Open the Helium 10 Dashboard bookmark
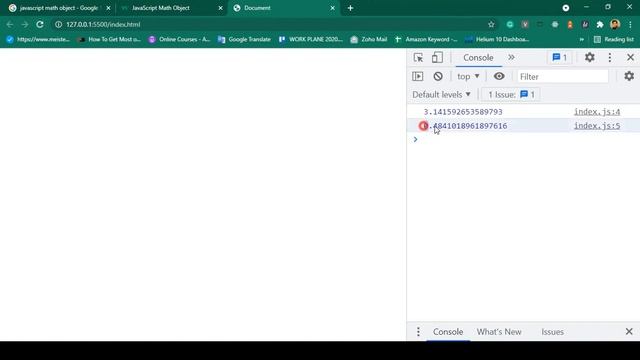Screen dimensions: 640x360 (x=497, y=40)
